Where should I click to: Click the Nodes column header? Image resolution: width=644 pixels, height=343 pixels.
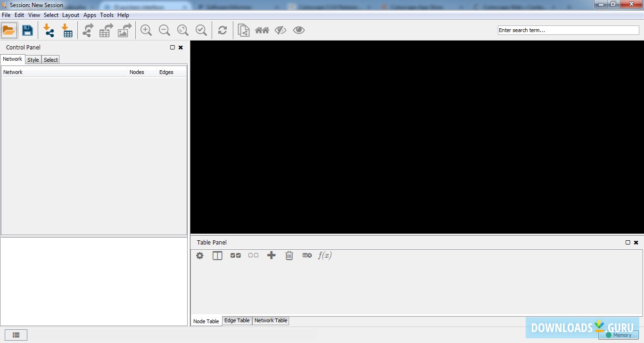point(142,72)
